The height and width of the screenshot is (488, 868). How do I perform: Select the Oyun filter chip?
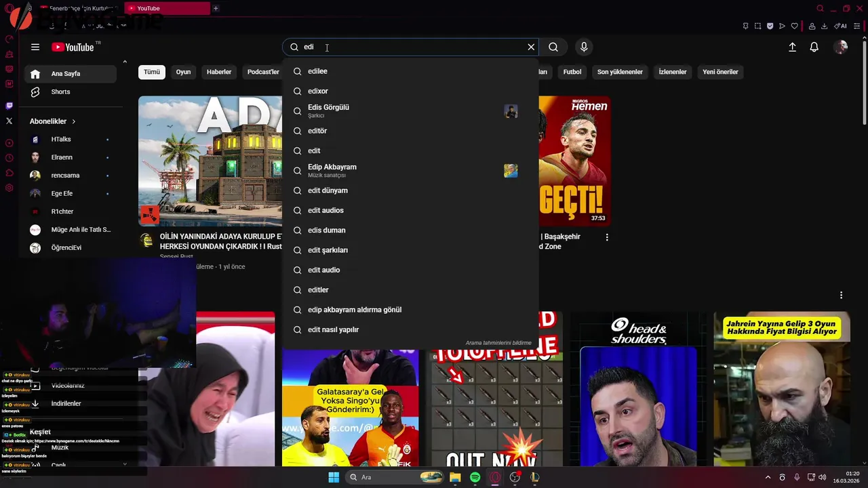183,72
